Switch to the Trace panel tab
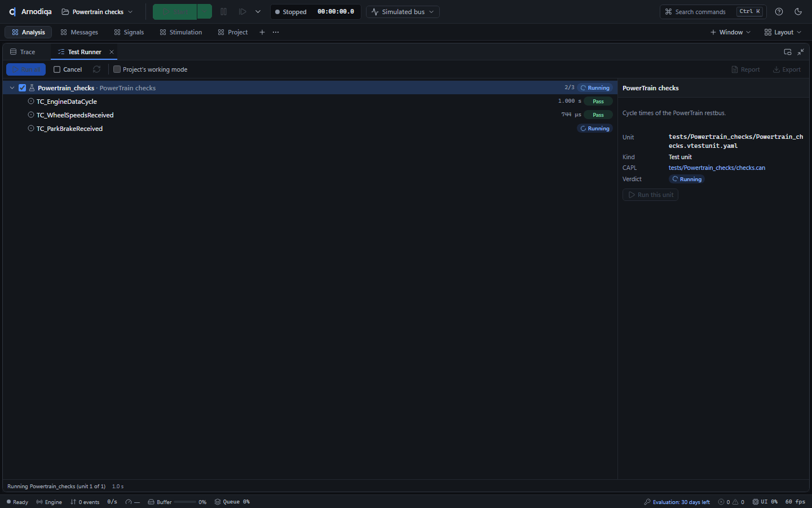The width and height of the screenshot is (812, 508). point(23,52)
